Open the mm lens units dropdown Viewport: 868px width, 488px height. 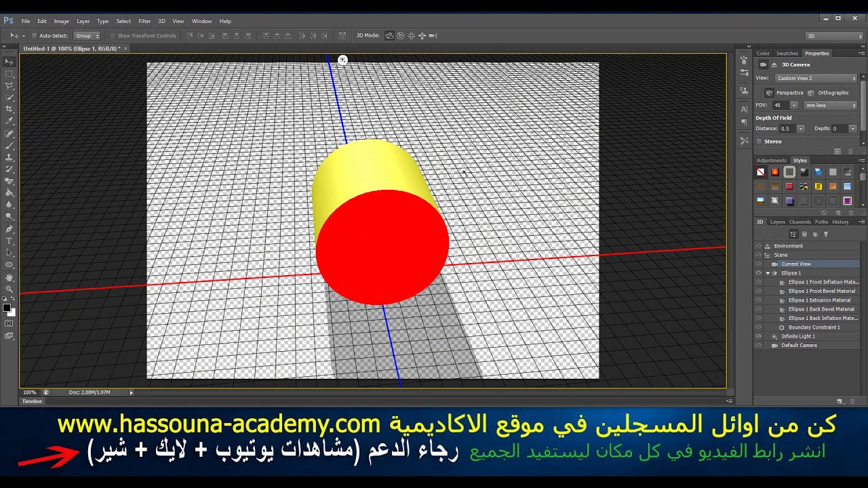(831, 105)
